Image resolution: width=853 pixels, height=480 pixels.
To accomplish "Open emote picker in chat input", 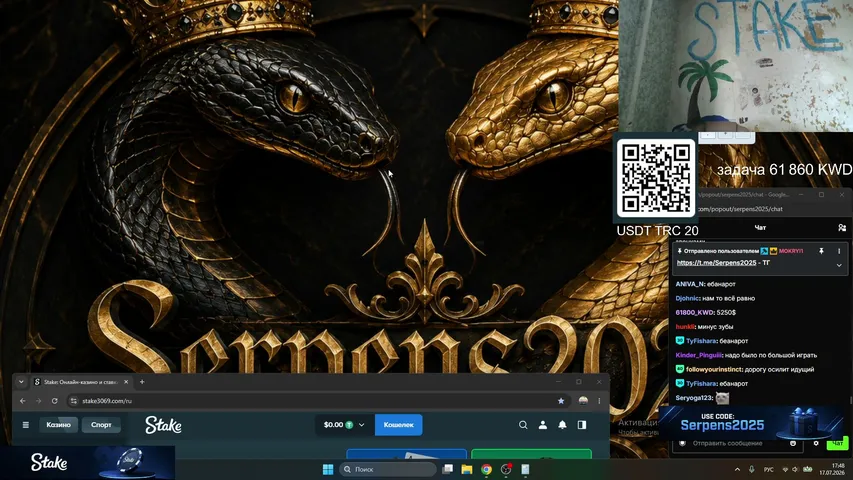I will tap(793, 443).
